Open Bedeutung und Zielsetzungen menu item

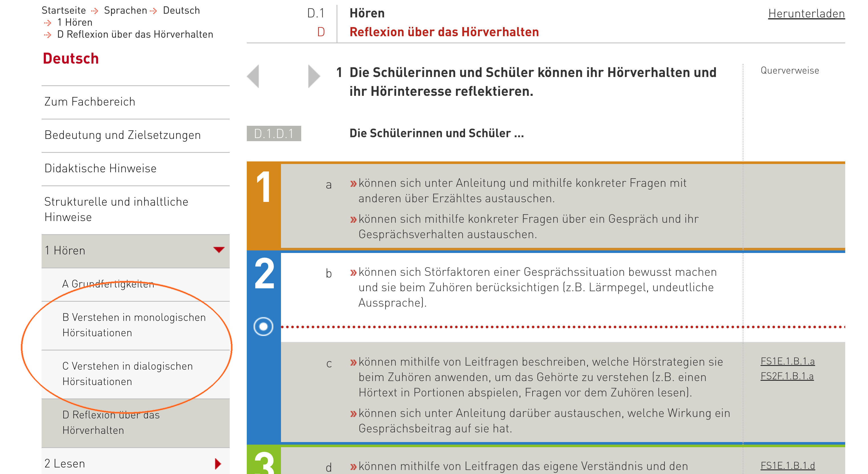(x=135, y=135)
